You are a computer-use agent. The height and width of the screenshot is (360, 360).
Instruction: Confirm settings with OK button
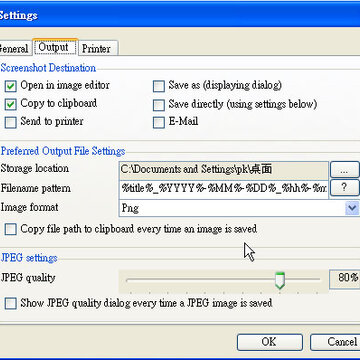pos(270,342)
